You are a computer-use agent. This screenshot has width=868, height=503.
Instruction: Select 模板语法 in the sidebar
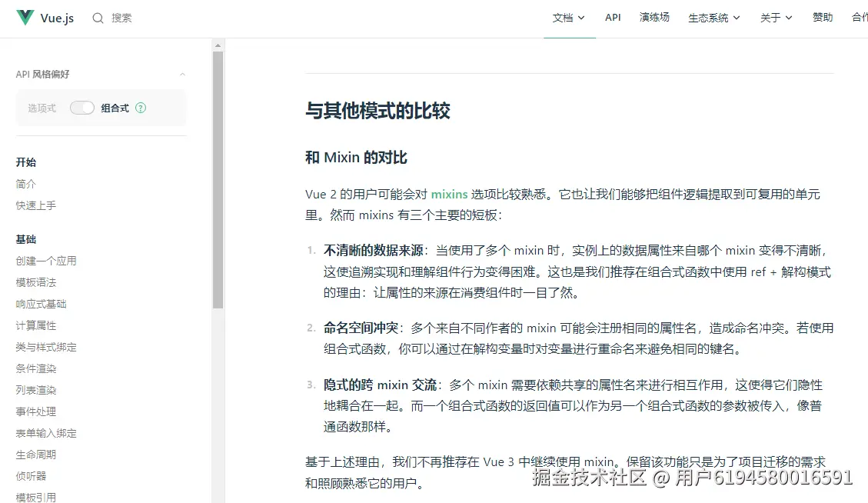click(36, 282)
